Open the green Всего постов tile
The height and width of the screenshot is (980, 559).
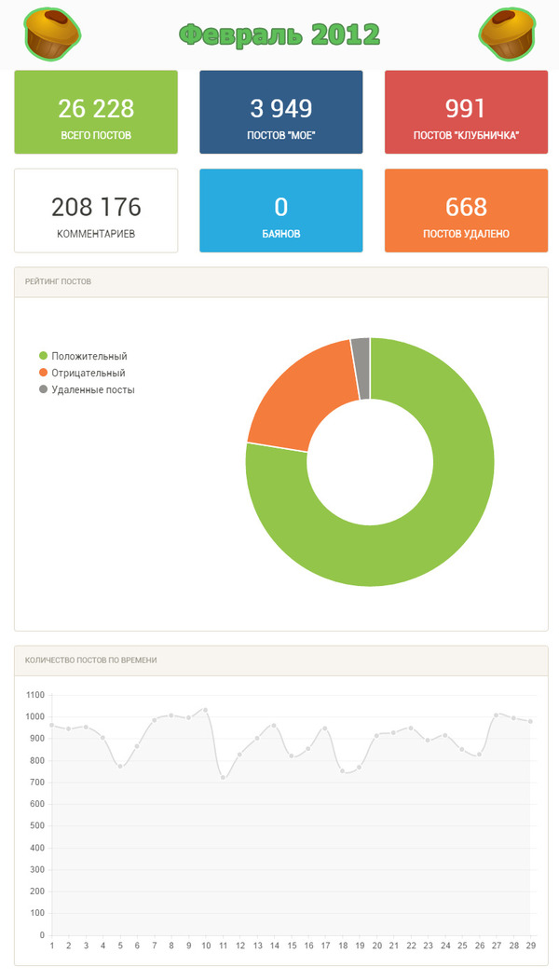[95, 112]
